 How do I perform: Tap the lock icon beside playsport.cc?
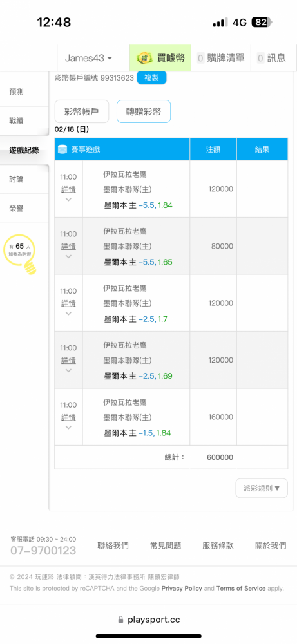pyautogui.click(x=120, y=620)
